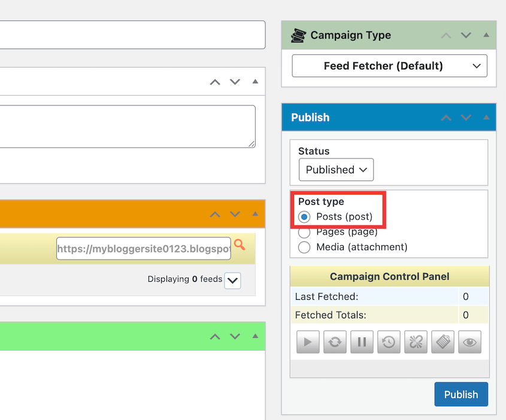Screen dimensions: 506x420
Task: Click the tag icon in Campaign Control Panel
Action: click(442, 342)
